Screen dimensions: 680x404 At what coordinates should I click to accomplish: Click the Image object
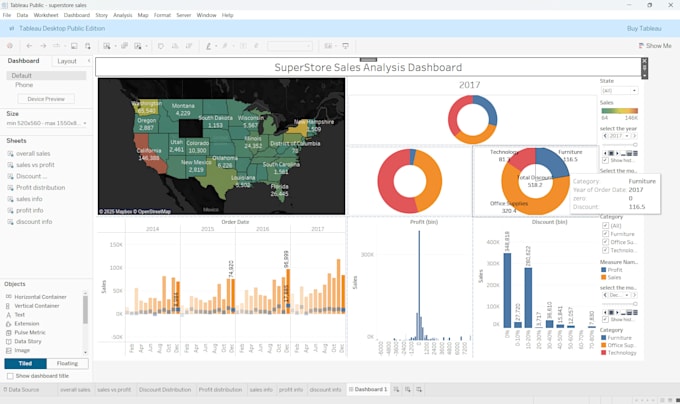pyautogui.click(x=18, y=350)
